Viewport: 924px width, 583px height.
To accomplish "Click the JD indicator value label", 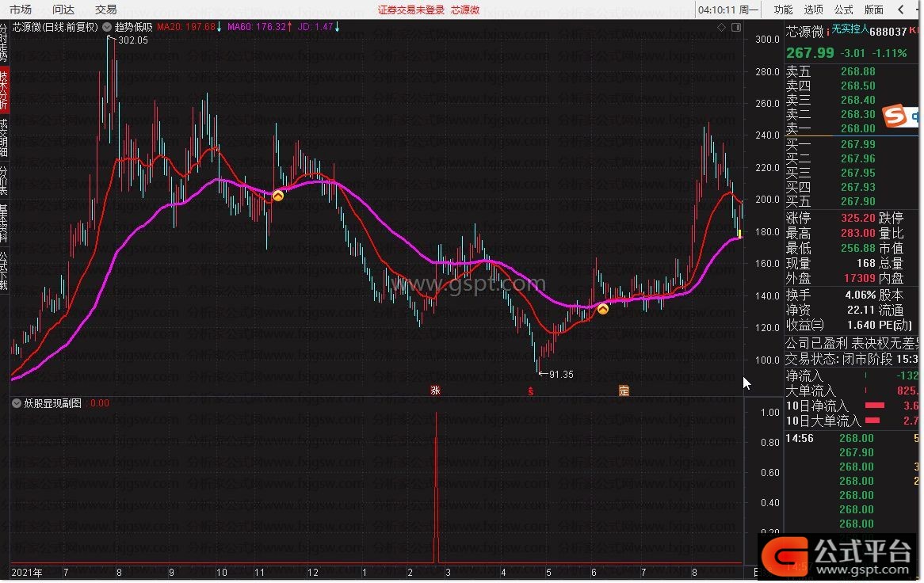I will pos(319,26).
